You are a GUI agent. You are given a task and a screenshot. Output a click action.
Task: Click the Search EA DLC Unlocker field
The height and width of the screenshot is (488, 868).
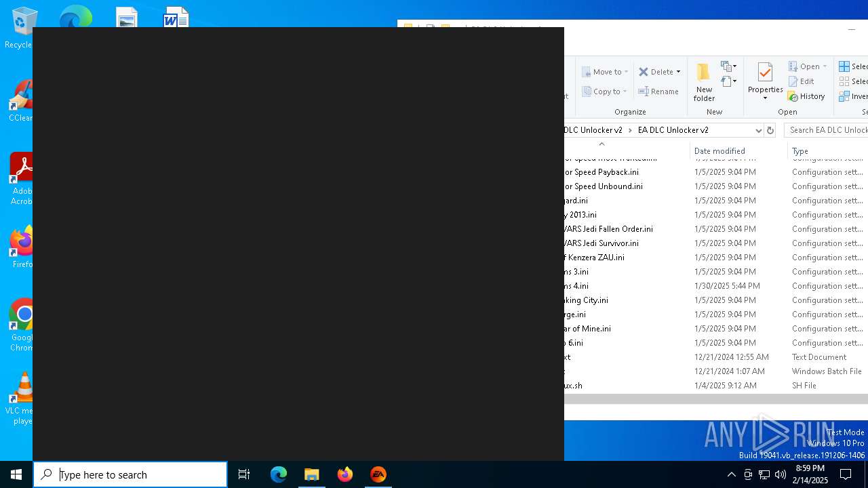(x=826, y=130)
